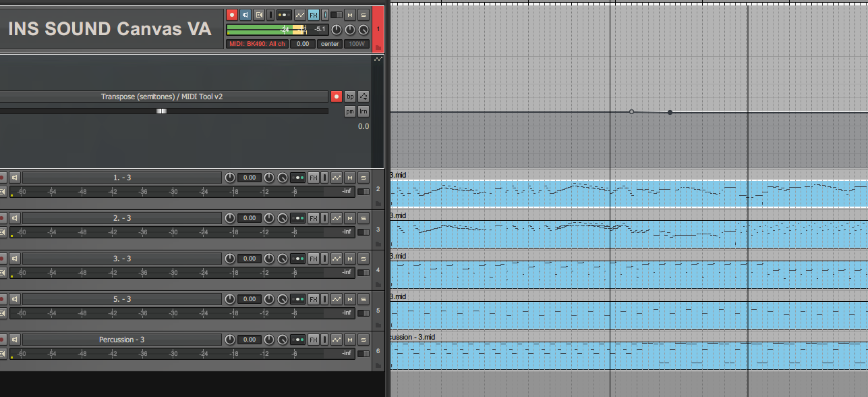Click the track name field 3. - 3
868x397 pixels.
coord(122,259)
